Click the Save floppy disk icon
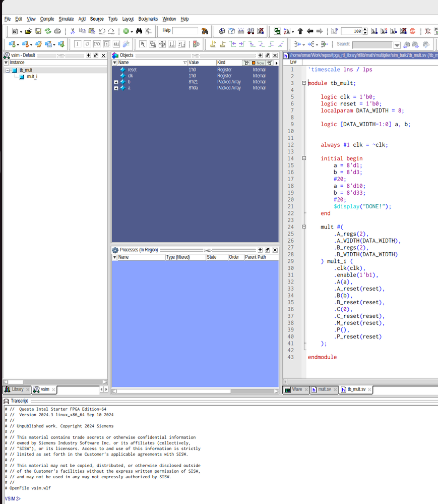This screenshot has height=504, width=438. coord(38,31)
